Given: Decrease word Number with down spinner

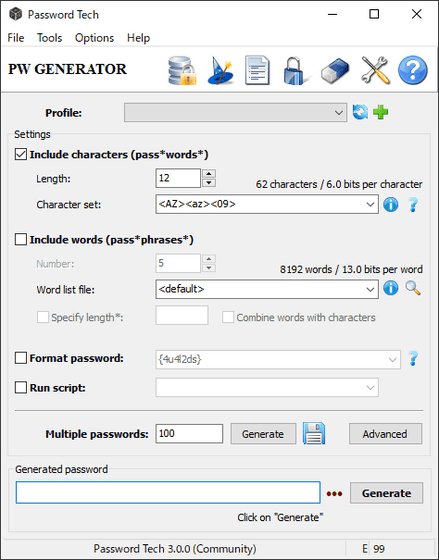Looking at the screenshot, I should coord(209,268).
